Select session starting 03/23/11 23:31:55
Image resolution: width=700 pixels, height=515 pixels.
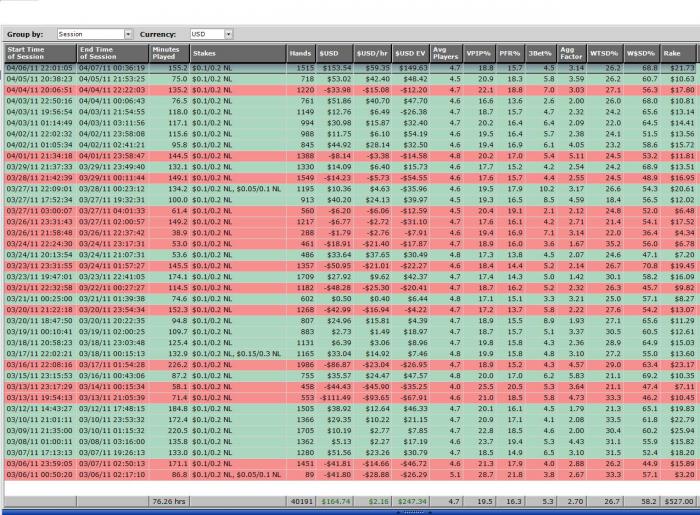(350, 266)
